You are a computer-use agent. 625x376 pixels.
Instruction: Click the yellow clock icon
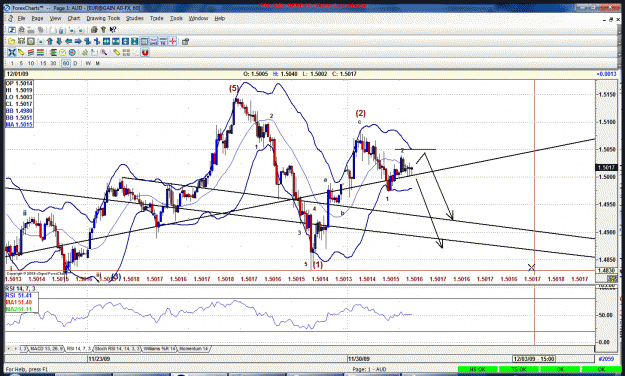click(x=63, y=52)
